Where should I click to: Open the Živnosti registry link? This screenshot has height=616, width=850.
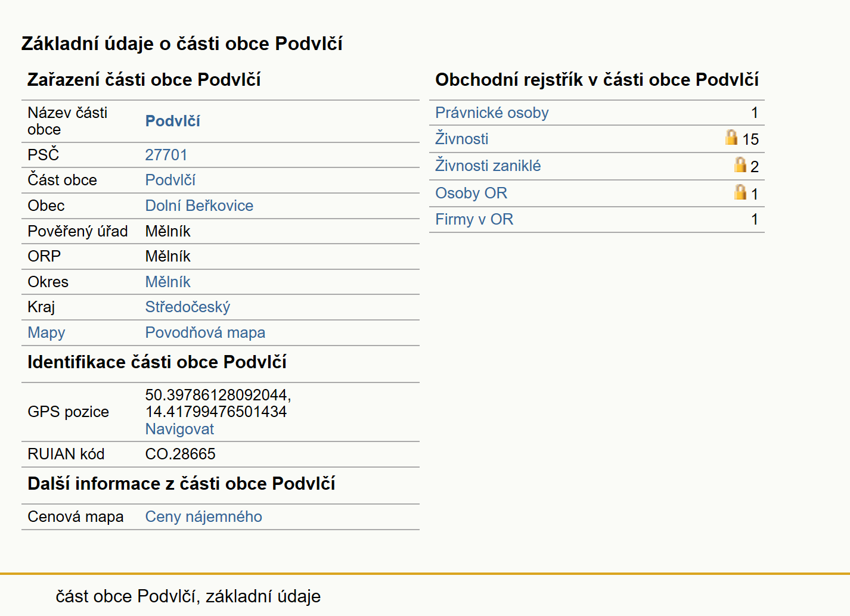click(461, 139)
